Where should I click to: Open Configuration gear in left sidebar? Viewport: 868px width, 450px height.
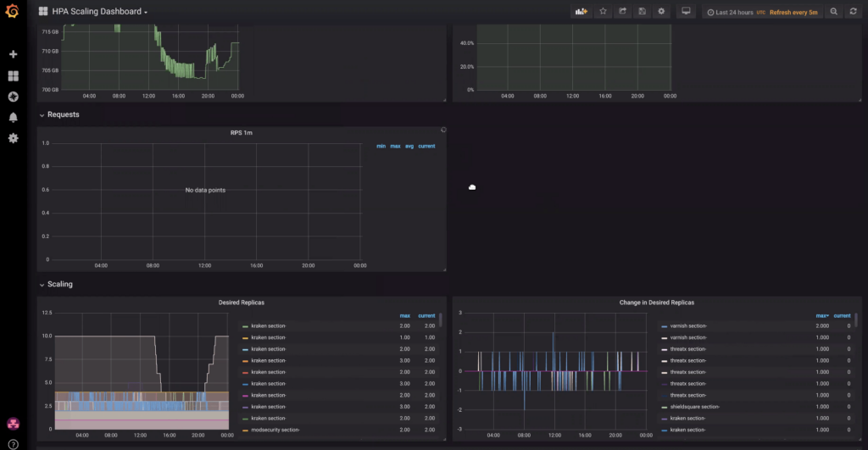14,138
